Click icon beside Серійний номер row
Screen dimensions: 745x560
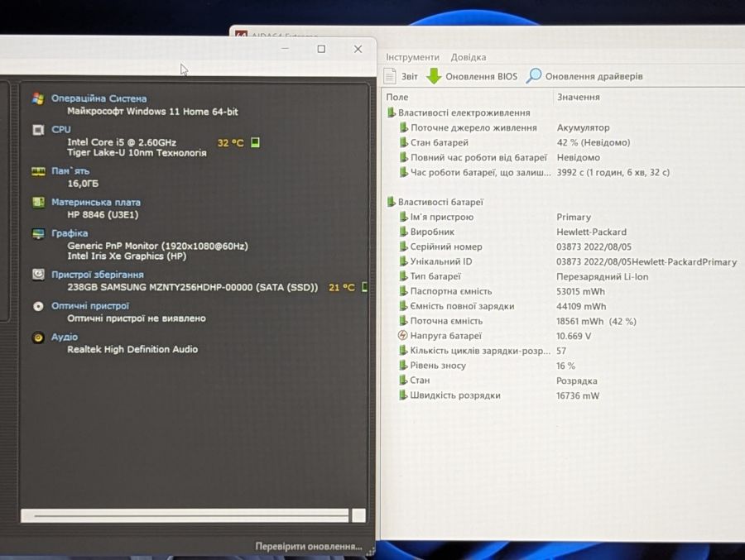(403, 246)
